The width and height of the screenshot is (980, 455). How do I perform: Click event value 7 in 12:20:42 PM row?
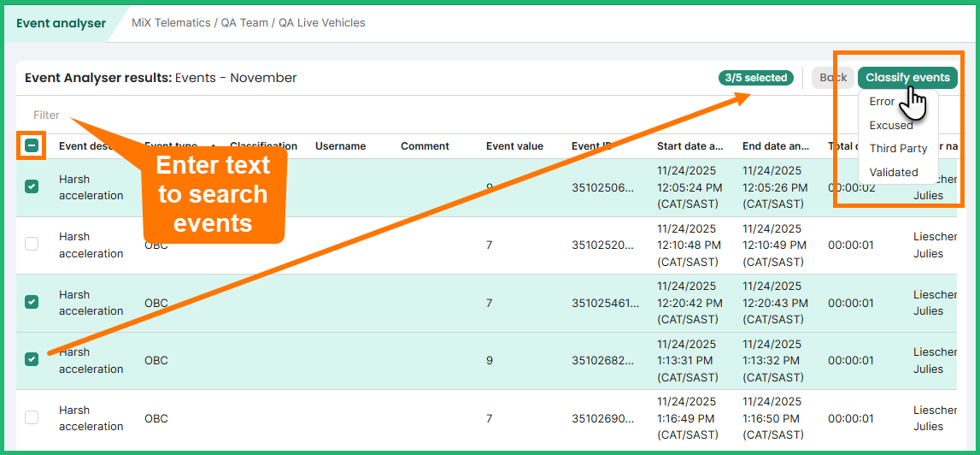click(x=490, y=302)
